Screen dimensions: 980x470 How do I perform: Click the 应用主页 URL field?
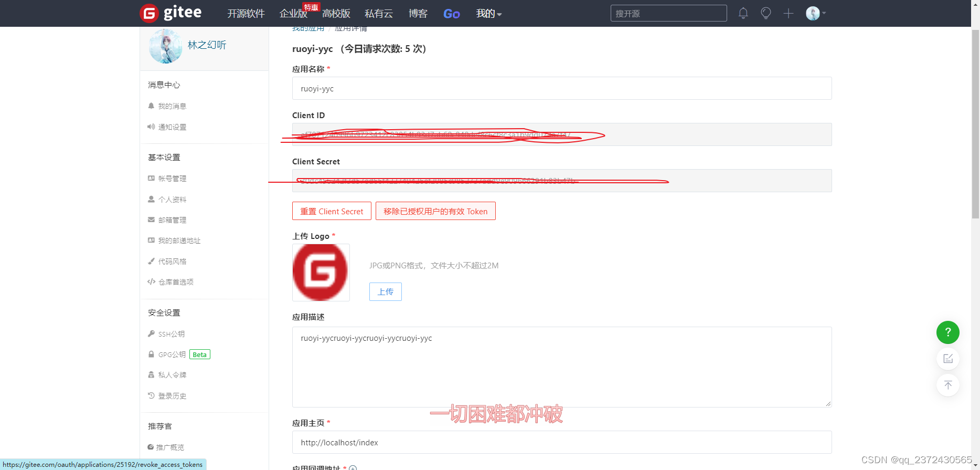562,442
